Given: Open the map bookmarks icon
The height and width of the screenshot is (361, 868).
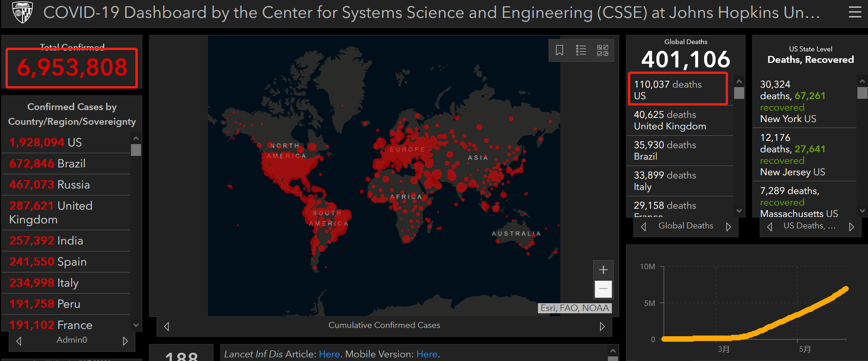Looking at the screenshot, I should click(560, 50).
